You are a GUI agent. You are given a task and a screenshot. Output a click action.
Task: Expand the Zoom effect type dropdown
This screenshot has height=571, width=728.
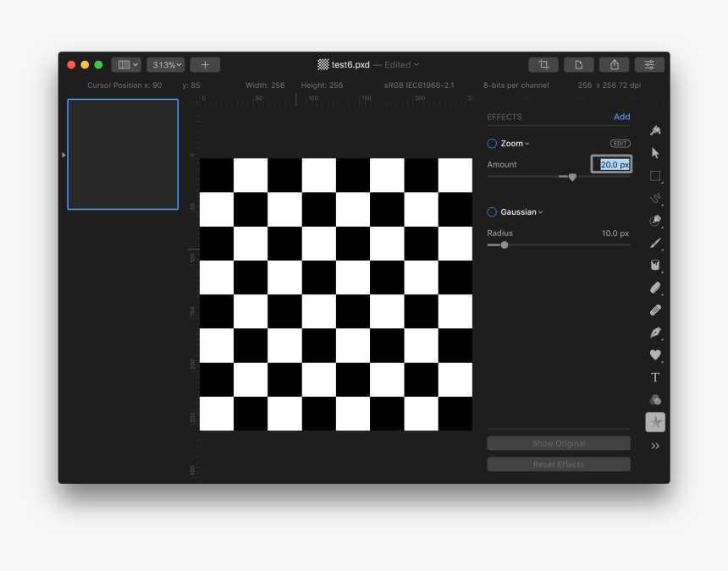point(515,144)
